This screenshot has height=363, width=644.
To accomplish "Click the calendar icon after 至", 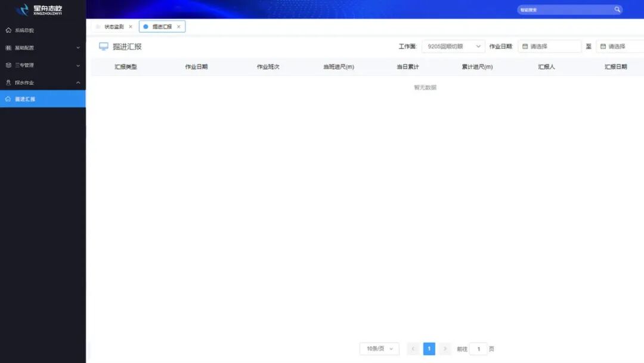I will [605, 46].
